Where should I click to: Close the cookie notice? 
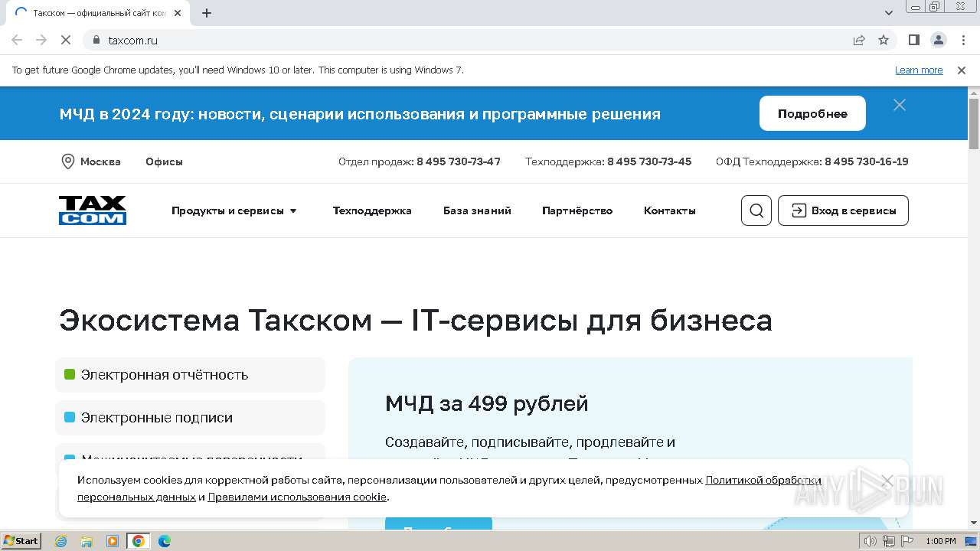[887, 481]
